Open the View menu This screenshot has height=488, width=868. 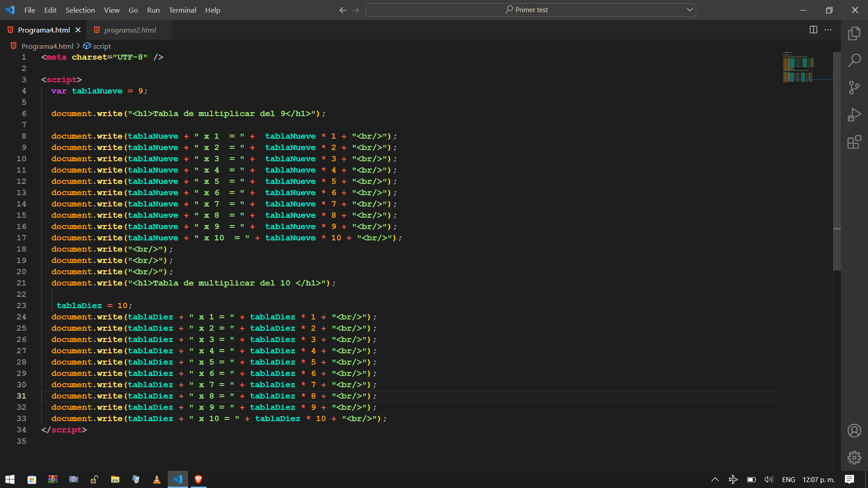112,10
